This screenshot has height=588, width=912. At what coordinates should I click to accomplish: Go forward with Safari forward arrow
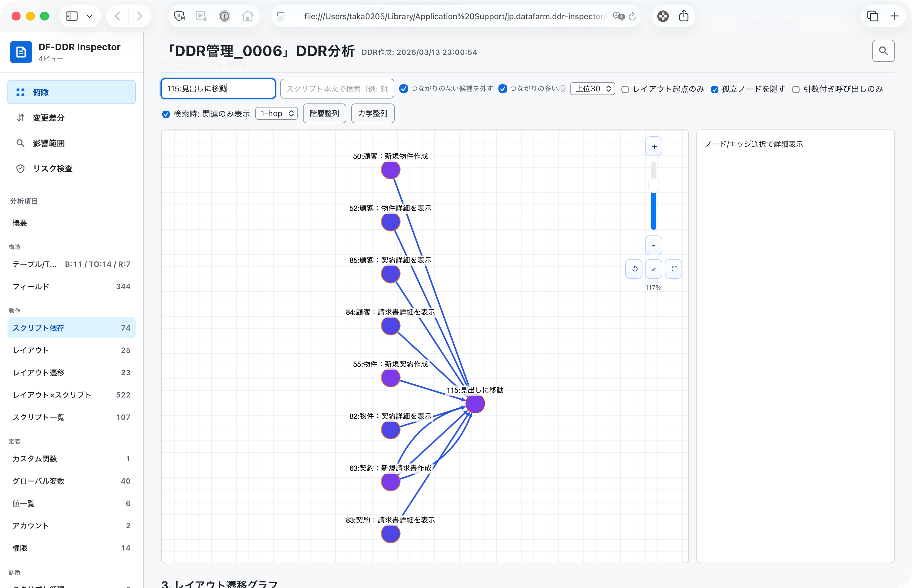[x=139, y=16]
